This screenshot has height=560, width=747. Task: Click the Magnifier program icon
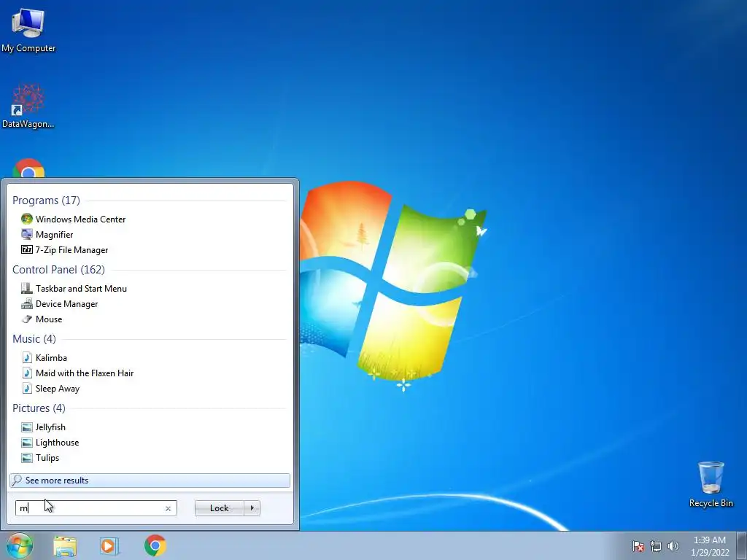[x=27, y=234]
